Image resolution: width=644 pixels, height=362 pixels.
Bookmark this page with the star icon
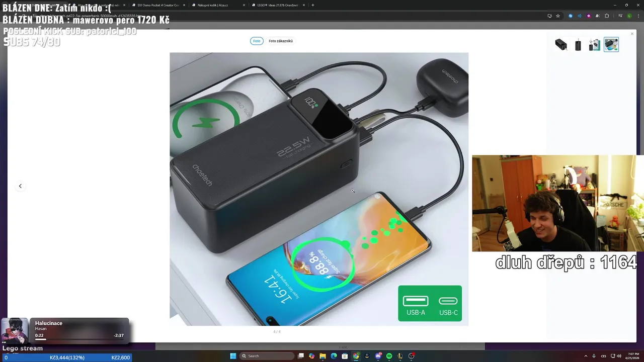[558, 16]
